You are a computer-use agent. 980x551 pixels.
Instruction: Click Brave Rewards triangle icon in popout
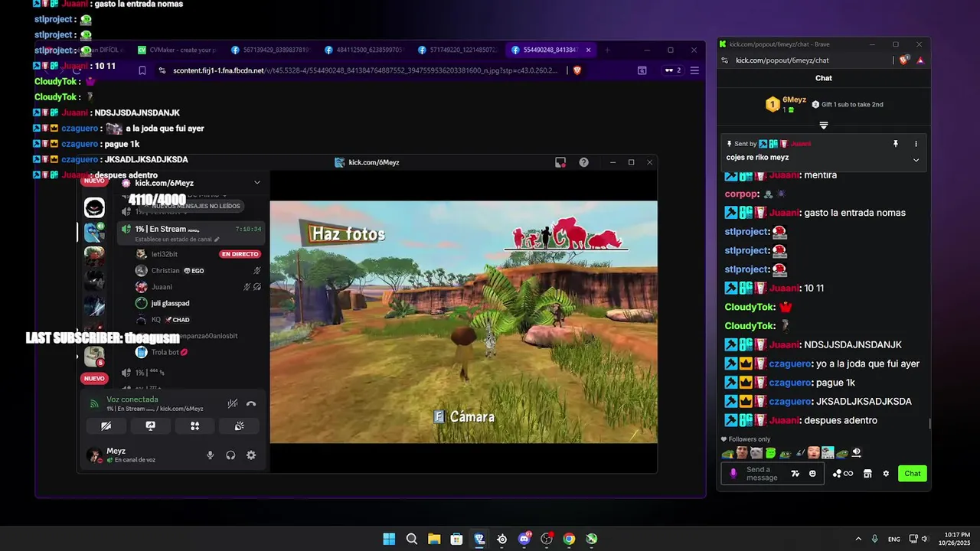tap(920, 60)
